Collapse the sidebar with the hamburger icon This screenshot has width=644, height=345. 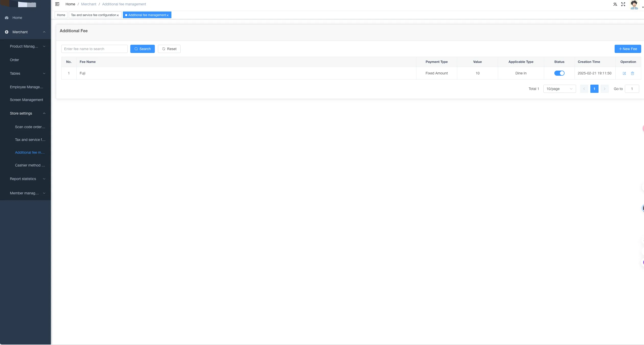(57, 4)
